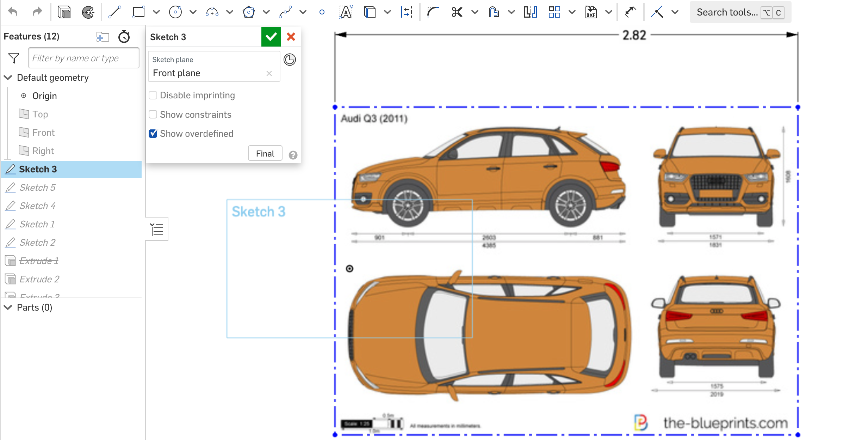The image size is (868, 440).
Task: Select the Center point circle tool
Action: [175, 12]
